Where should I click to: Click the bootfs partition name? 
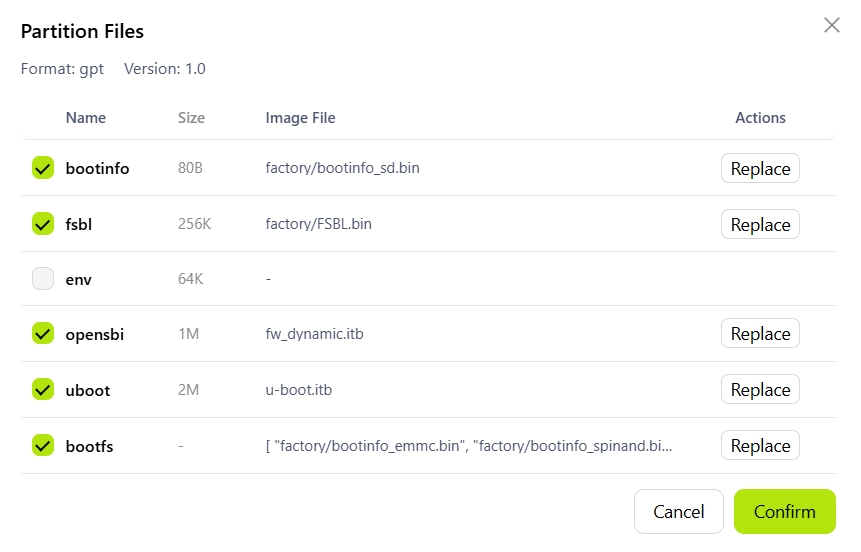89,446
